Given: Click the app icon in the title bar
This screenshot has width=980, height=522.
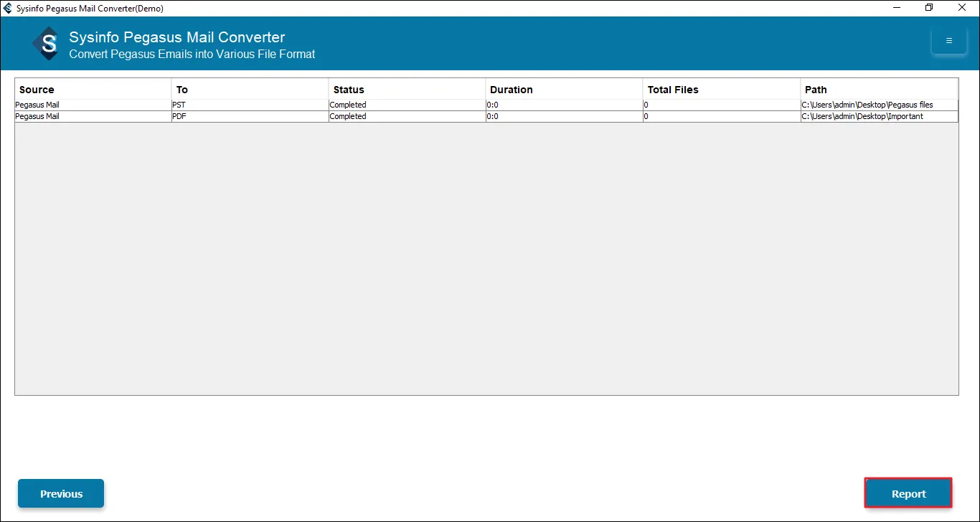Looking at the screenshot, I should pos(8,9).
